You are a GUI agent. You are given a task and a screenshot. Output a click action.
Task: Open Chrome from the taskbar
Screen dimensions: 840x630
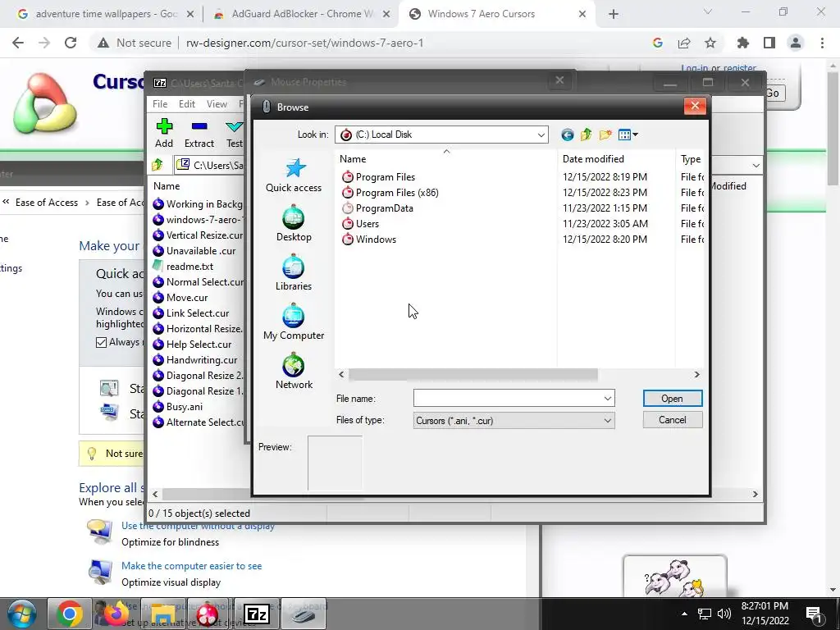point(69,614)
